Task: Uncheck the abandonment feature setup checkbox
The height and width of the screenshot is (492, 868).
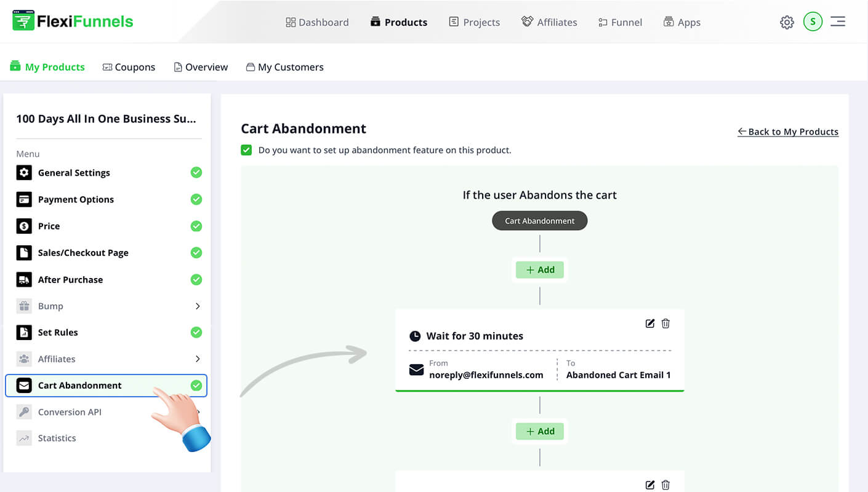Action: point(246,150)
